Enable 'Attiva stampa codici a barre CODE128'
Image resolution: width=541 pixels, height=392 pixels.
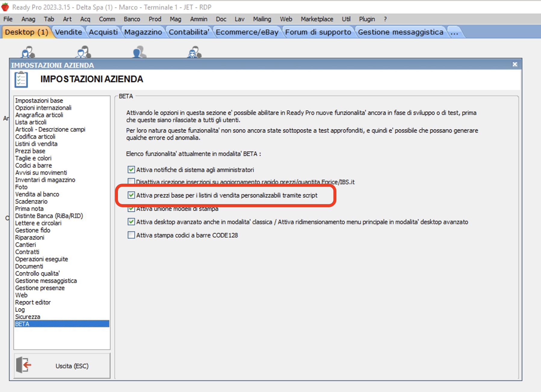click(x=131, y=235)
